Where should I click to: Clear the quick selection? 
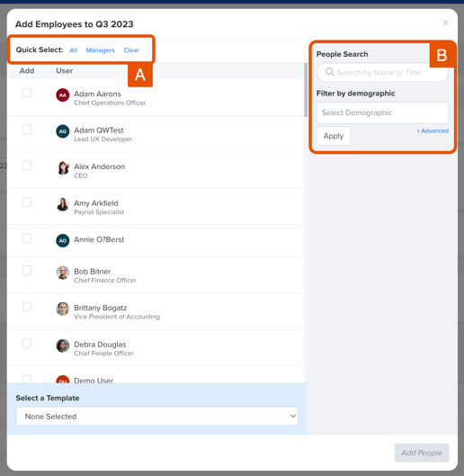pyautogui.click(x=131, y=50)
